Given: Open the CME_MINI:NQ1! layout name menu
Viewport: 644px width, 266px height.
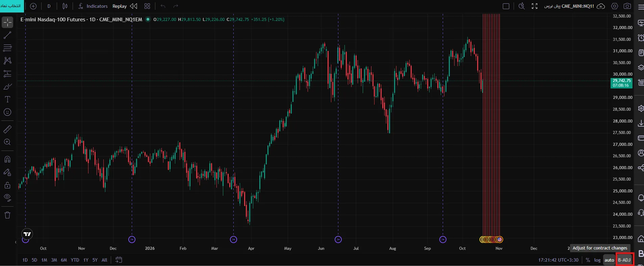Looking at the screenshot, I should point(569,6).
